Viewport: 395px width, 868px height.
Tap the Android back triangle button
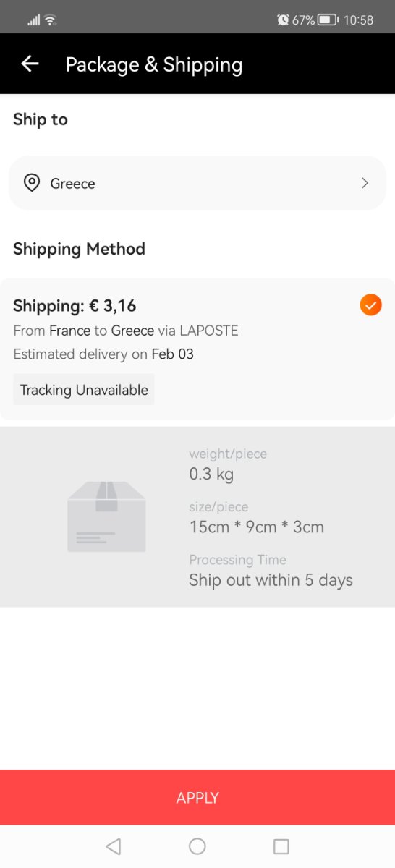click(113, 846)
